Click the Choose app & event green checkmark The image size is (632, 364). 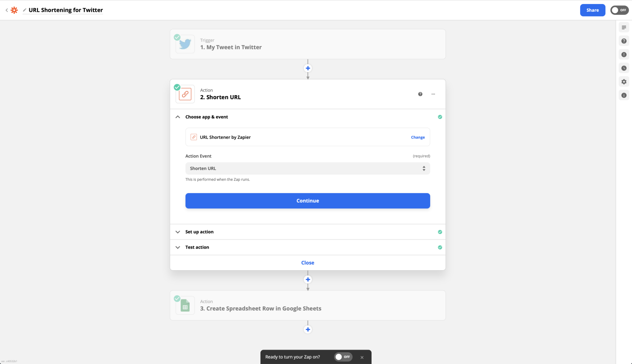(x=440, y=117)
